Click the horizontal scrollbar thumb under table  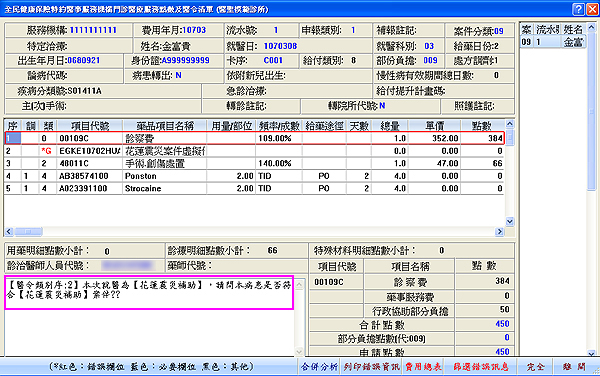[x=28, y=231]
